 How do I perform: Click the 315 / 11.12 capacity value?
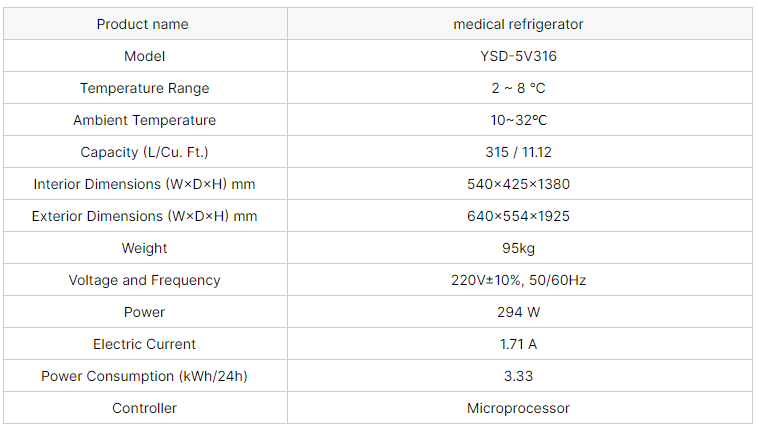point(518,152)
